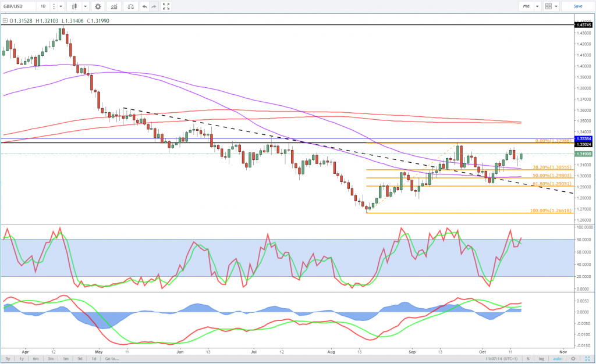Viewport: 596px width, 364px height.
Task: Click the 1.33024 black price label
Action: 583,144
